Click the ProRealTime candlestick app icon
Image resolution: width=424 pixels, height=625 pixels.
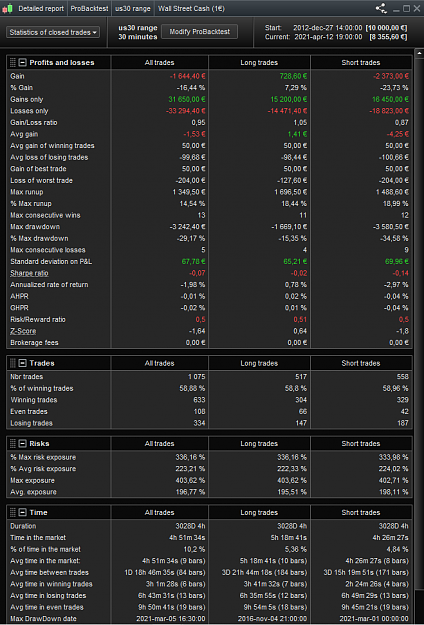coord(8,8)
